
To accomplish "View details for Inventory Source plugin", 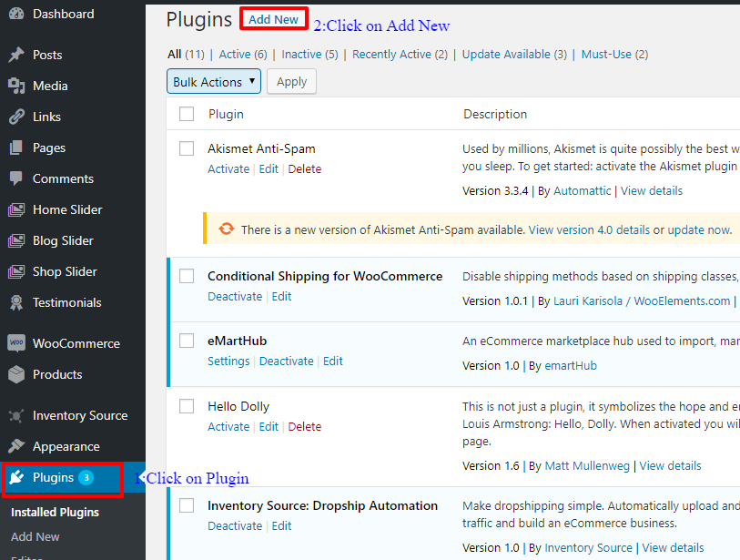I will [673, 548].
